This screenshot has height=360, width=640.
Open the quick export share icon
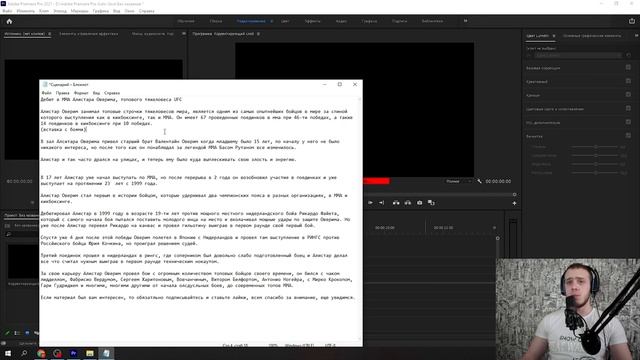click(x=631, y=21)
